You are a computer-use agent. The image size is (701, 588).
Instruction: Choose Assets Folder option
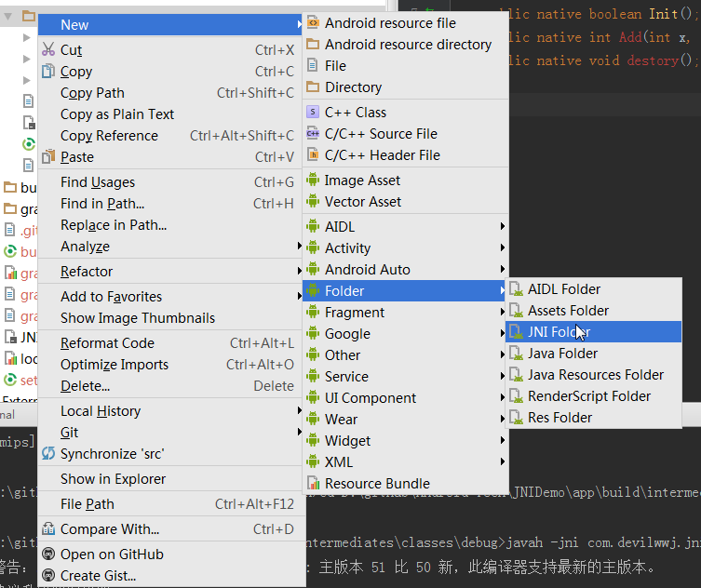click(568, 311)
